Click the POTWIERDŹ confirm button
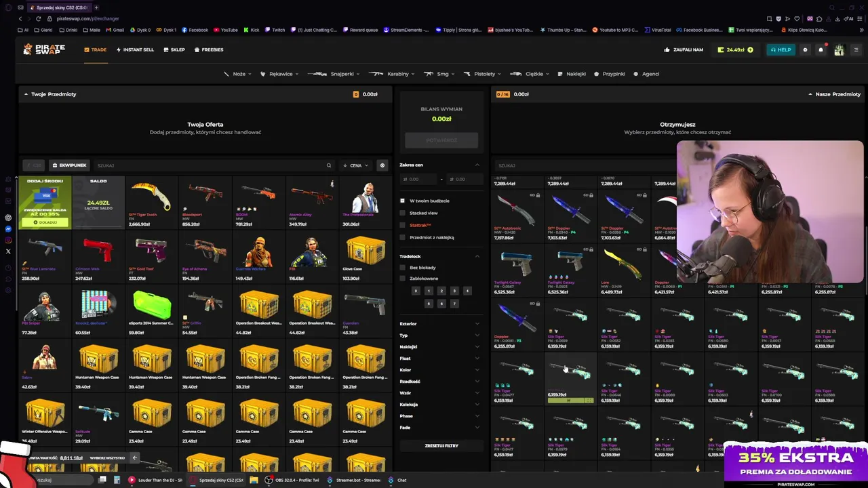 coord(441,140)
